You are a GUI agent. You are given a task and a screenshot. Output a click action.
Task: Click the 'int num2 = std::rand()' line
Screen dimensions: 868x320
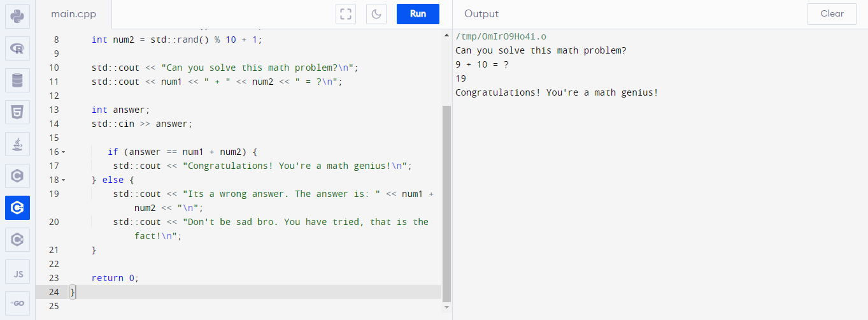pos(177,40)
